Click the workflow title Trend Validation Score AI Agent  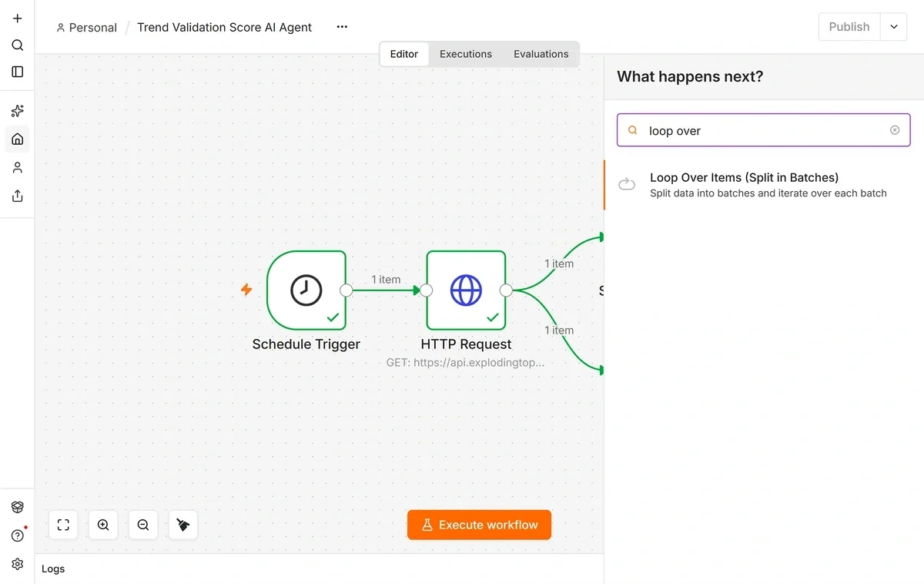click(224, 27)
